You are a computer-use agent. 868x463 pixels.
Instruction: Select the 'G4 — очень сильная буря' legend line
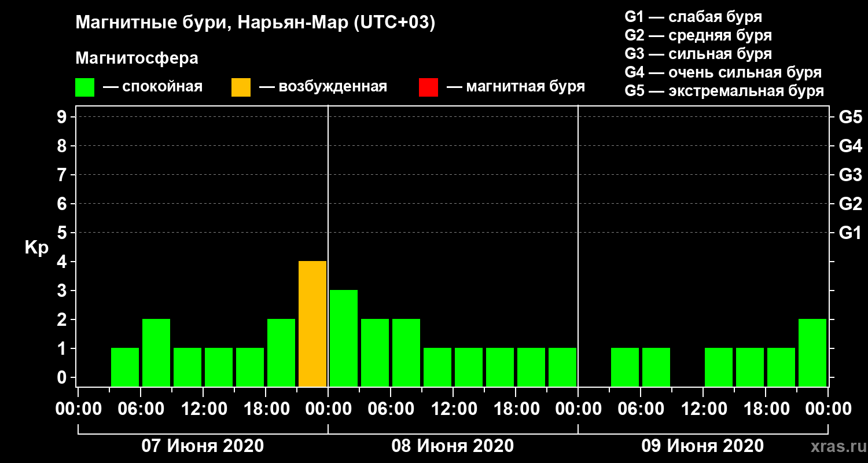(723, 72)
